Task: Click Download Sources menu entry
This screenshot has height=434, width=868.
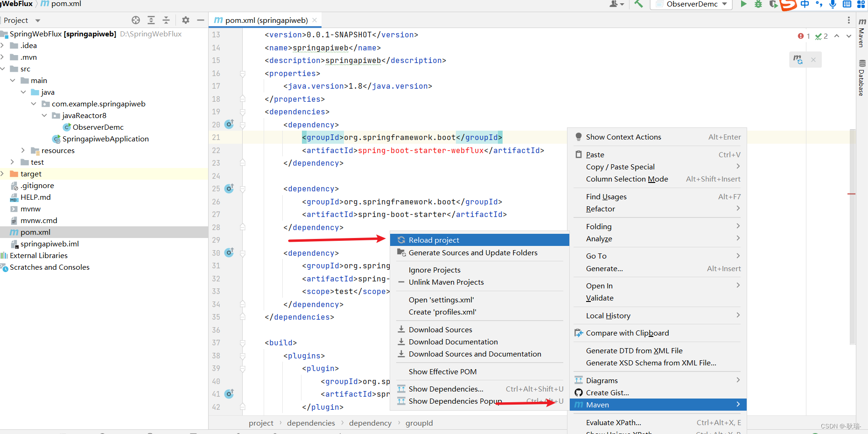Action: coord(479,329)
